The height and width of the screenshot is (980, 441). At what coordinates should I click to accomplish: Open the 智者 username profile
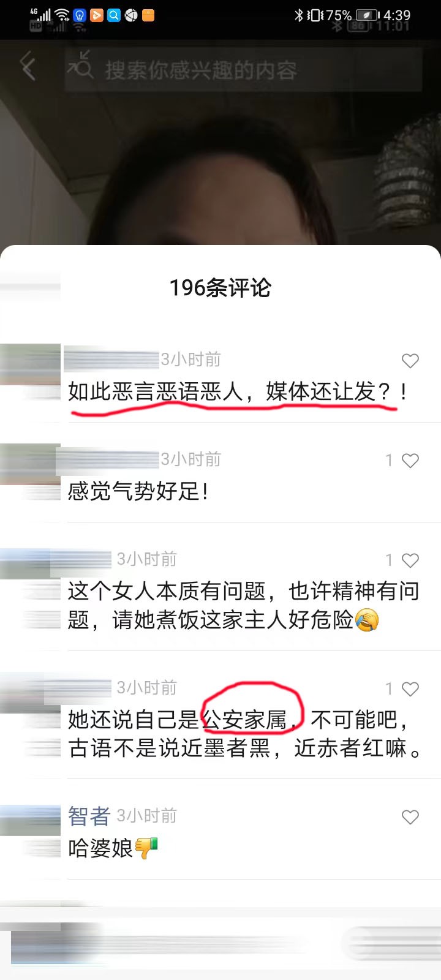pyautogui.click(x=89, y=816)
